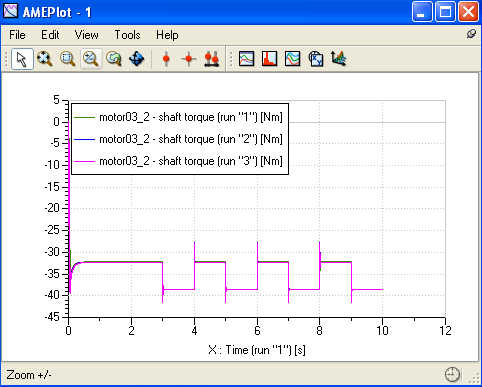Maximize the AMEPlot window
Screen dimensions: 482x387
pos(445,12)
